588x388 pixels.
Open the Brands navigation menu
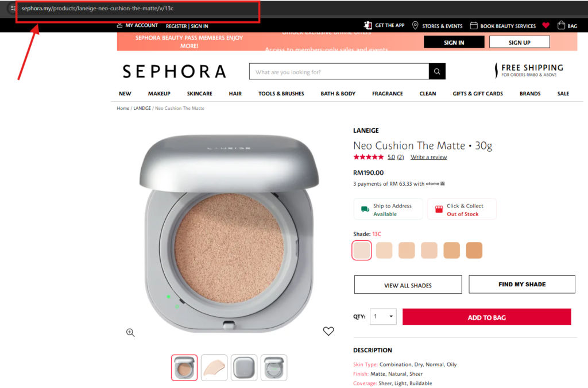tap(530, 94)
